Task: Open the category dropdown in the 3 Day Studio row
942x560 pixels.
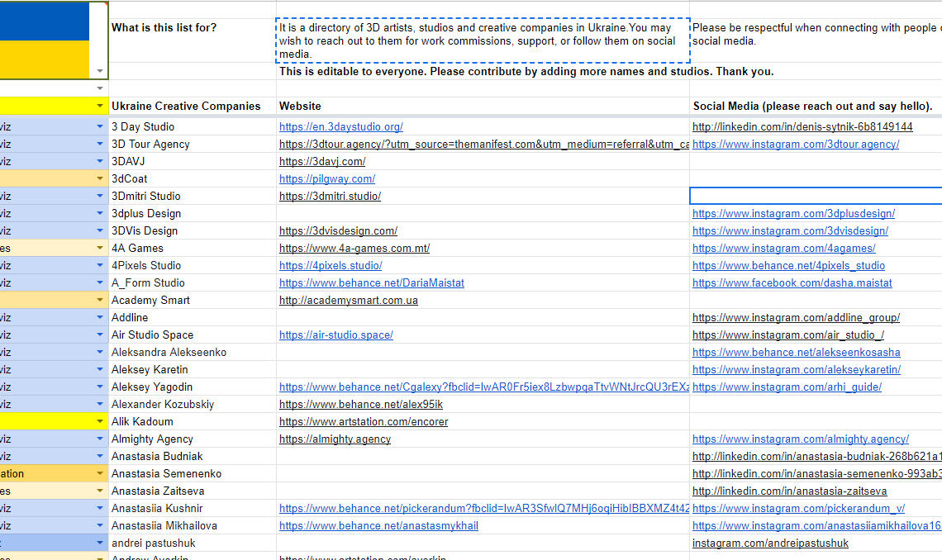Action: click(99, 126)
